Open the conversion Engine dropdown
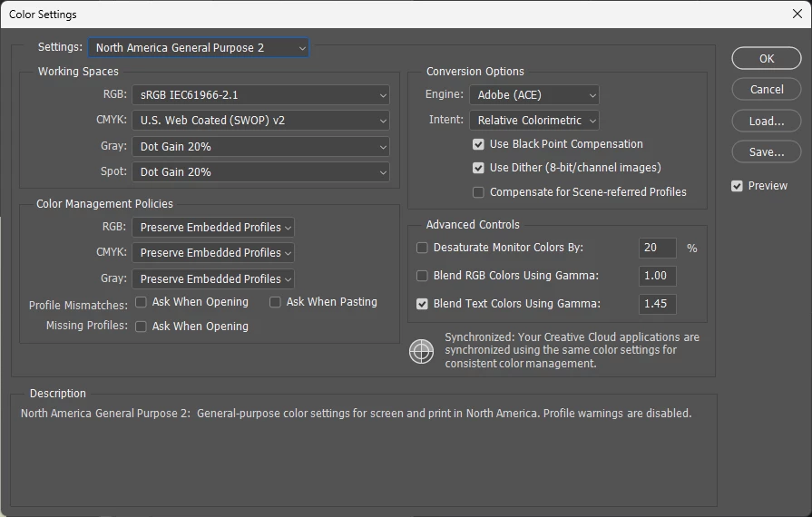Image resolution: width=812 pixels, height=517 pixels. (533, 95)
